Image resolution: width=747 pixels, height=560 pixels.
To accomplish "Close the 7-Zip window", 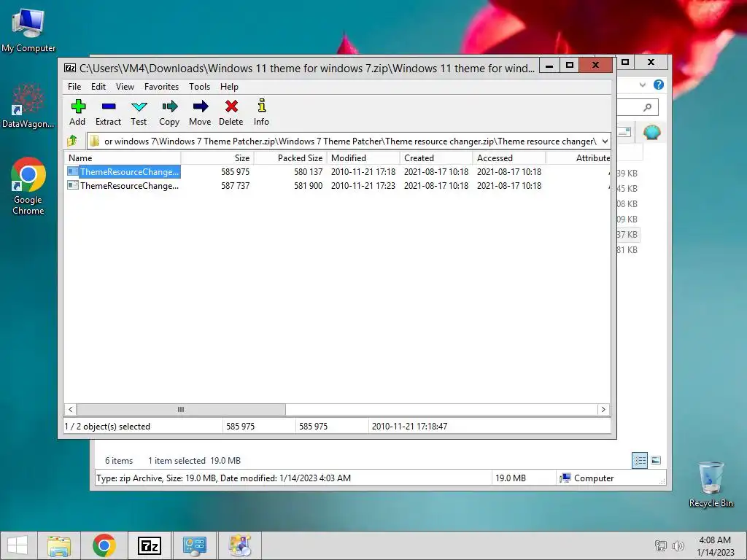I will (x=595, y=65).
